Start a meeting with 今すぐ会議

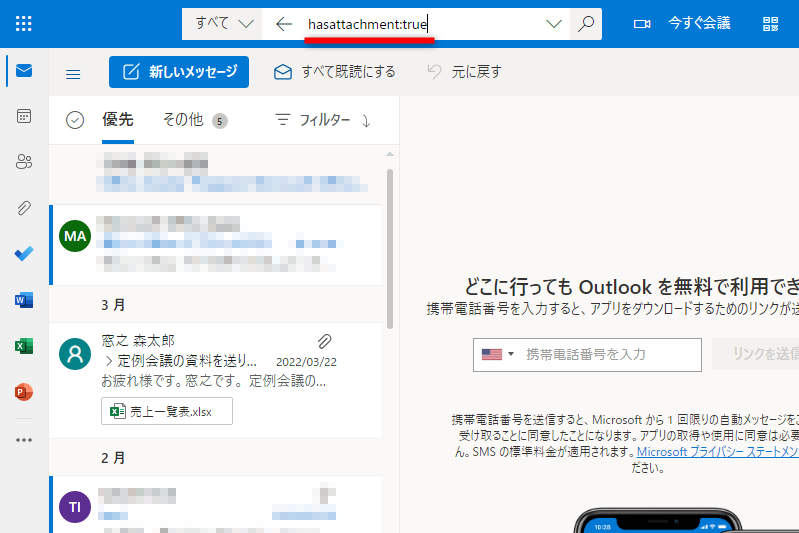click(699, 23)
